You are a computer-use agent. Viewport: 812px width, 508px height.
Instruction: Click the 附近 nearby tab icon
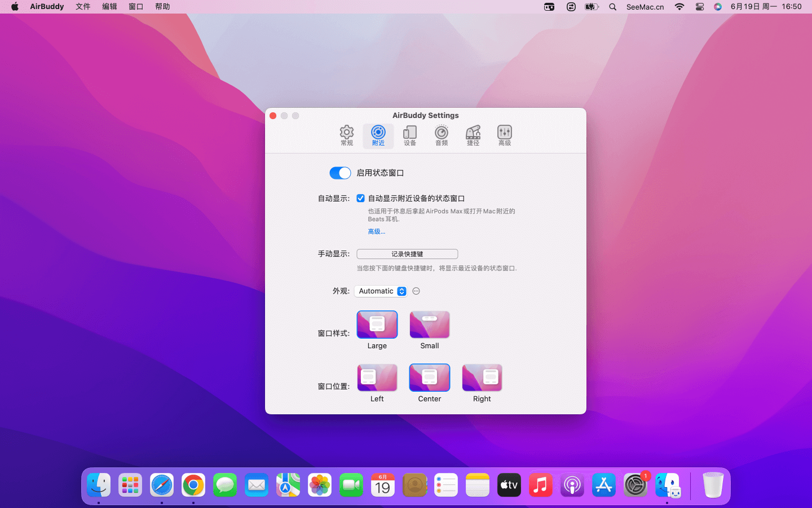coord(378,135)
